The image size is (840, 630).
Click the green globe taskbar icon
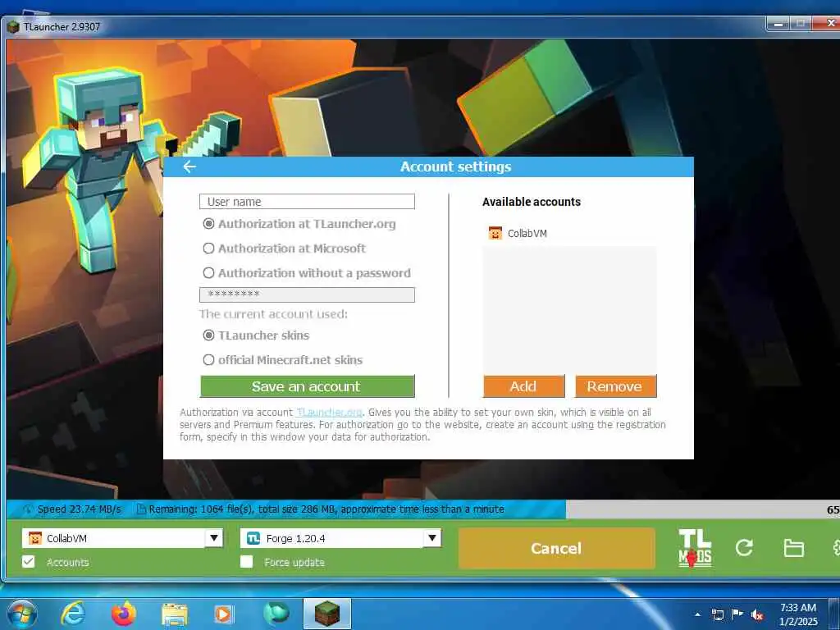pos(276,614)
